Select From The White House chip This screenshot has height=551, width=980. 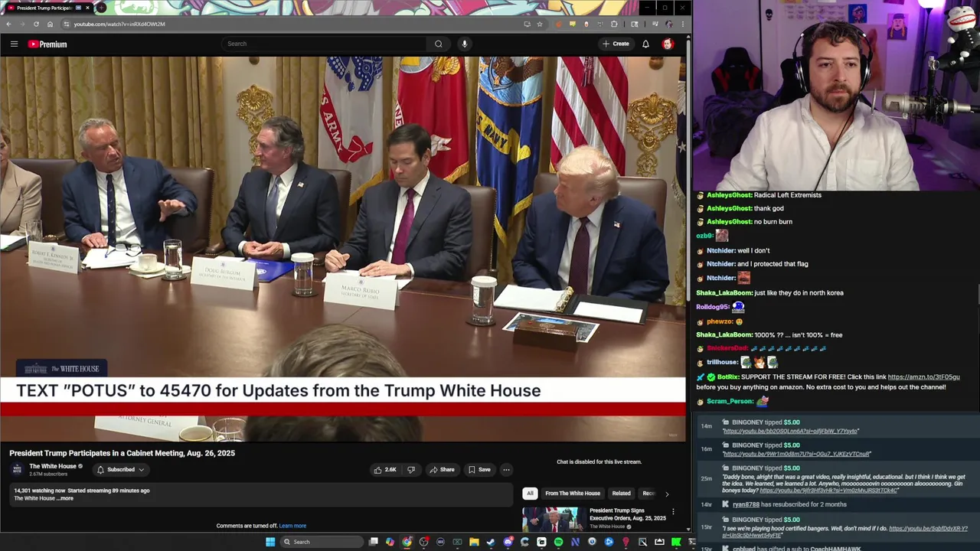[x=573, y=494]
